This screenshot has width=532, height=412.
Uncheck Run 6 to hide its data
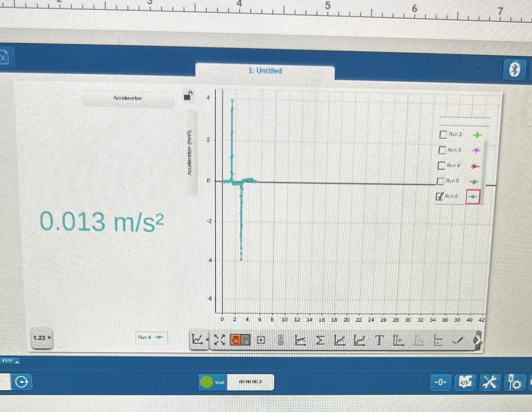click(439, 196)
